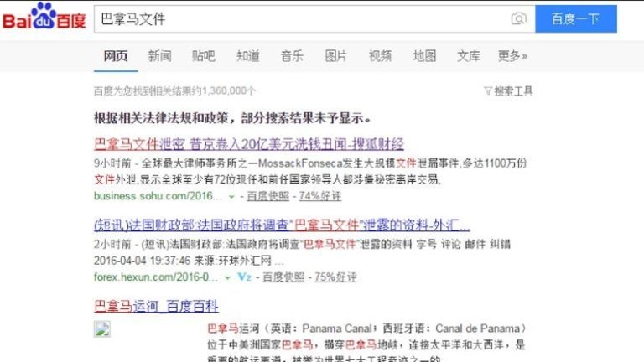Click the 百度一下 search button
This screenshot has width=644, height=362.
pyautogui.click(x=576, y=19)
